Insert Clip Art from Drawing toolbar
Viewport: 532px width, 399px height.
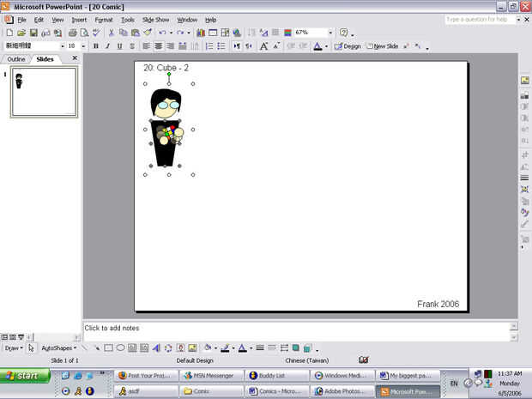(180, 348)
